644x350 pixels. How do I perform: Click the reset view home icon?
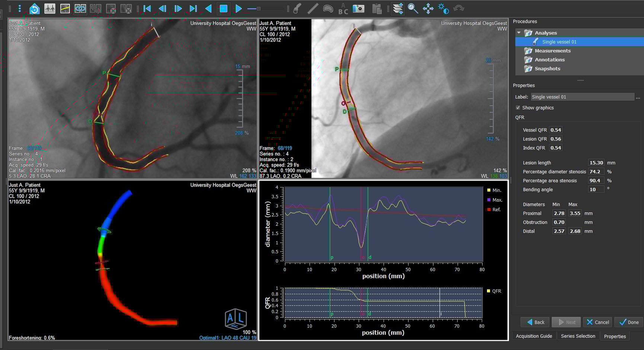pyautogui.click(x=34, y=9)
